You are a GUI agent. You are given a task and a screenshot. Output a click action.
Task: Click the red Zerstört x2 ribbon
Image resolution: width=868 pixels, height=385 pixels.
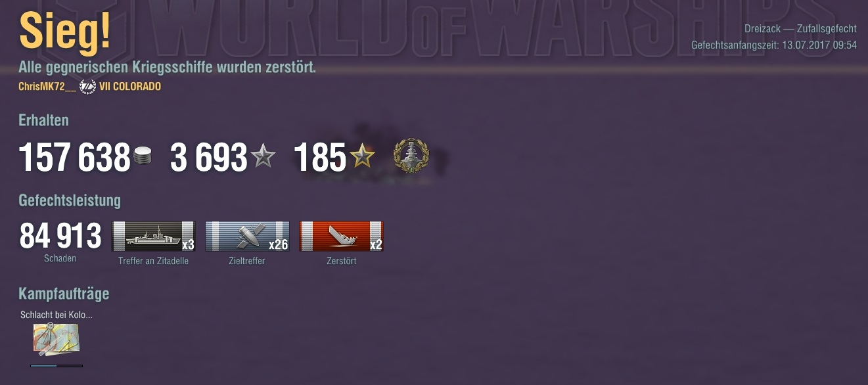[341, 237]
